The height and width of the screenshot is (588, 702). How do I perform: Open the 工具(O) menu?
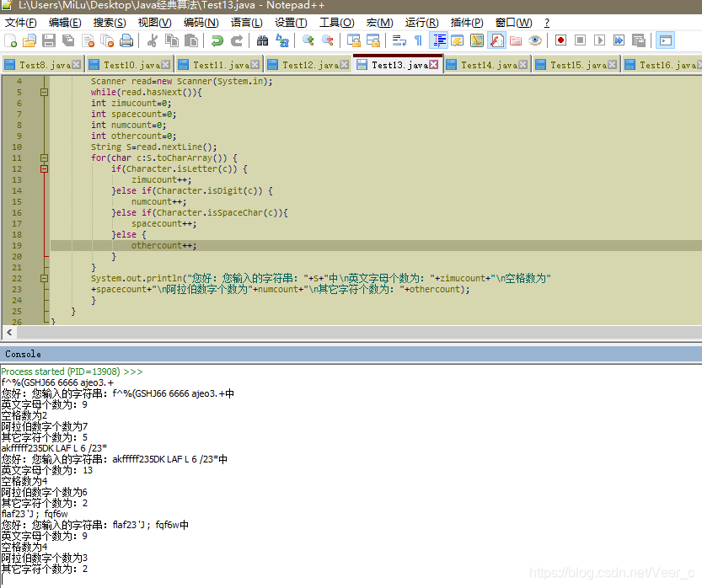pyautogui.click(x=337, y=23)
